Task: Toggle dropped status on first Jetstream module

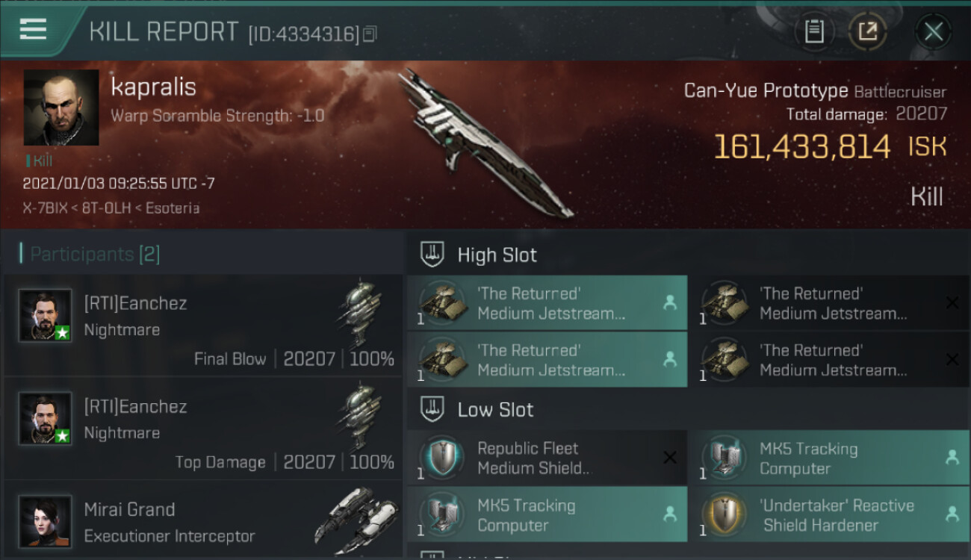Action: [670, 302]
